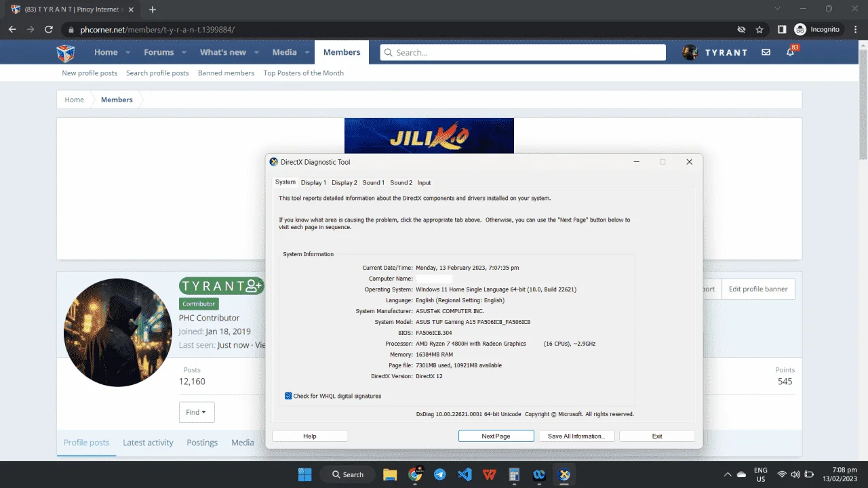
Task: Switch to the Sound 1 tab
Action: pyautogui.click(x=373, y=182)
